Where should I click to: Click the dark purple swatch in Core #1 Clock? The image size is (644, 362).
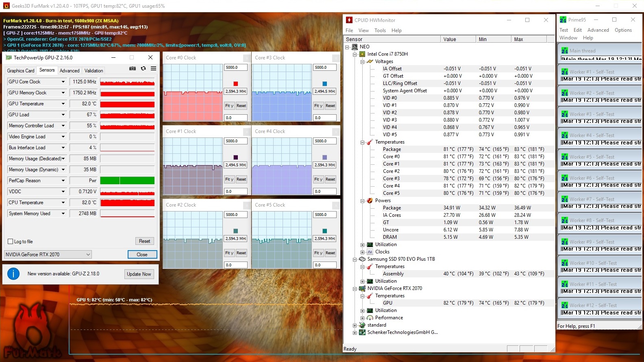tap(235, 157)
